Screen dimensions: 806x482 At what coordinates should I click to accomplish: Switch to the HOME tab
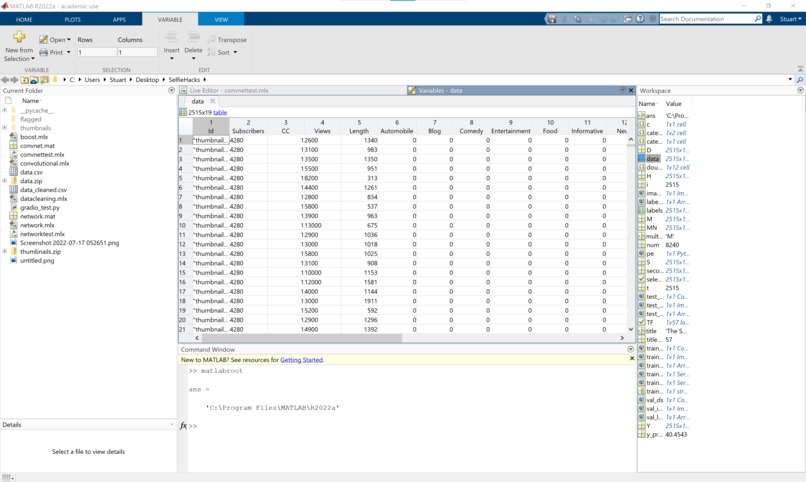click(x=24, y=20)
